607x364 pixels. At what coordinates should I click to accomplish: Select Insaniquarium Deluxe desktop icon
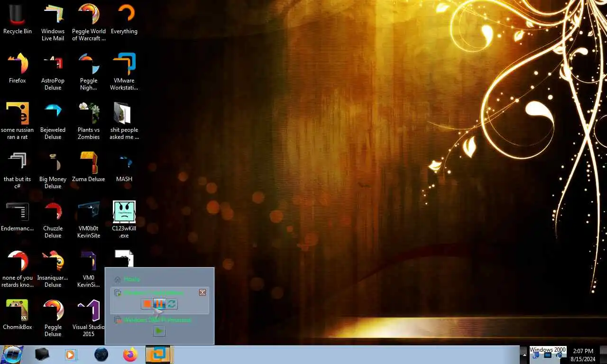(53, 269)
